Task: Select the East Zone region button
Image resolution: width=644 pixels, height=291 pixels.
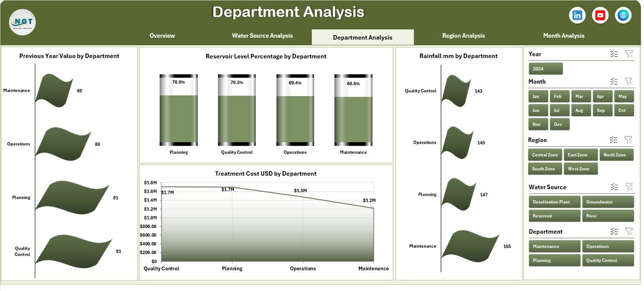Action: pos(581,155)
